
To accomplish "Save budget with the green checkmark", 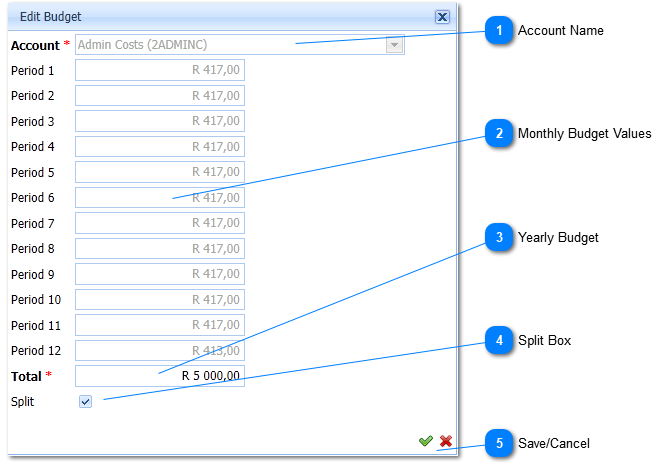I will (x=426, y=441).
